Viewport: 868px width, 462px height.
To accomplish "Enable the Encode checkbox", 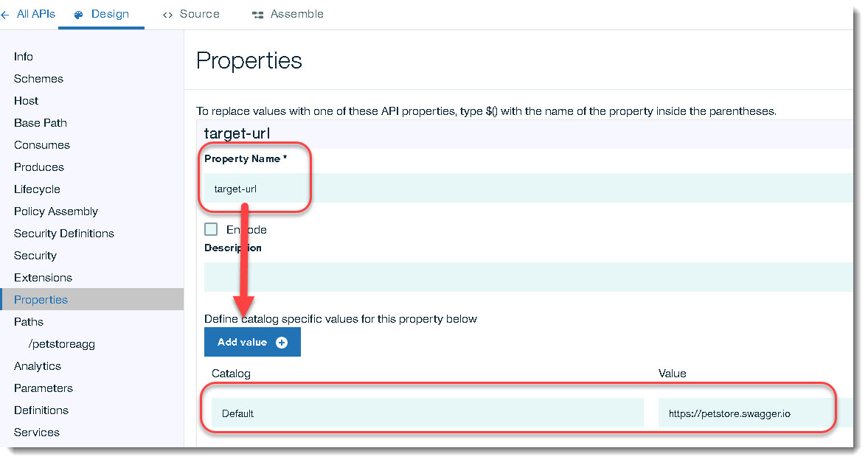I will pos(211,229).
